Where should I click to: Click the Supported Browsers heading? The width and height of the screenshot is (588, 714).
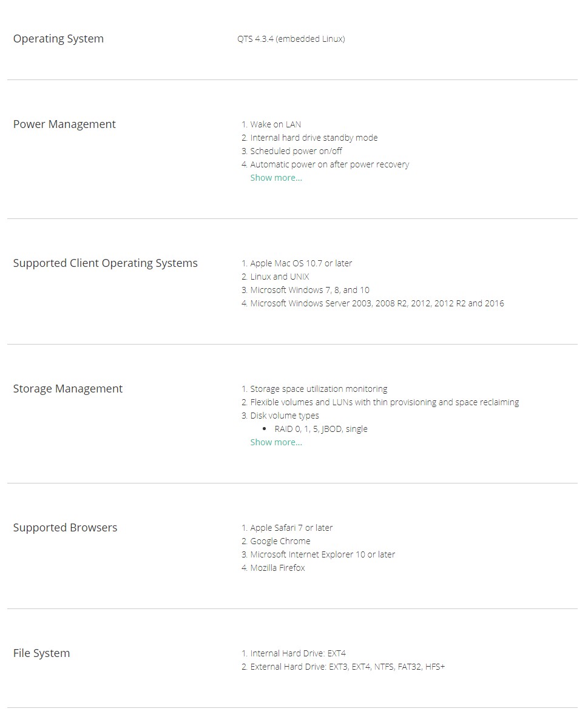(x=66, y=528)
